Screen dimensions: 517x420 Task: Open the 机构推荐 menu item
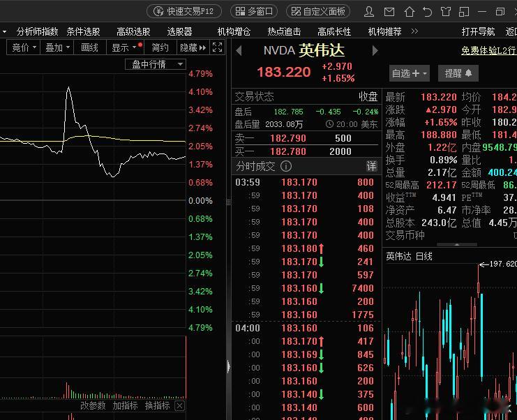(384, 31)
